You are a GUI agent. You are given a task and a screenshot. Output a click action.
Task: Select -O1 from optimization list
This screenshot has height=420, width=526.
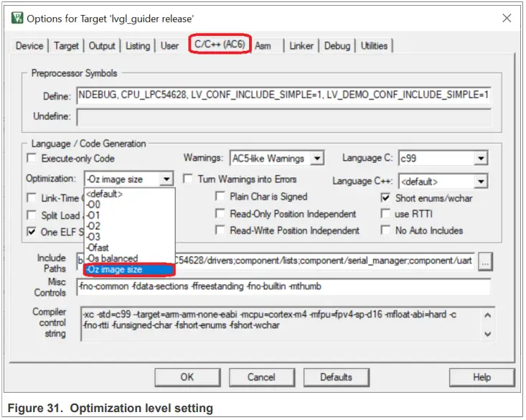tap(129, 215)
